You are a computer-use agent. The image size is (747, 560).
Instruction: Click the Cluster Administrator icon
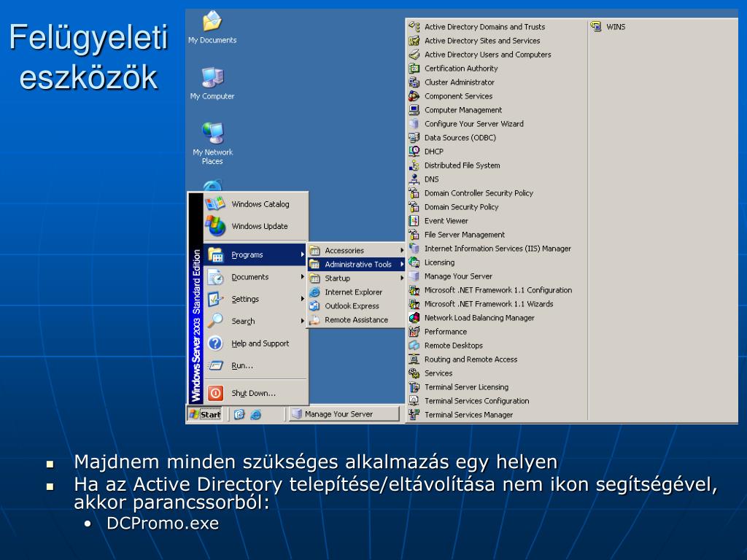coord(414,82)
